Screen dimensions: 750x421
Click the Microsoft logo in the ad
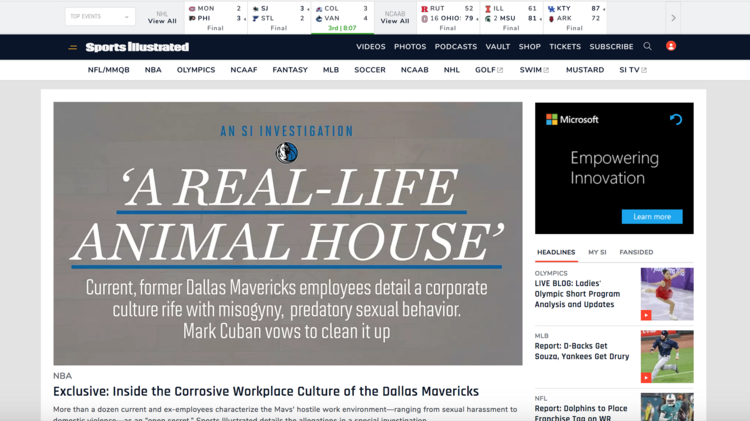(572, 120)
